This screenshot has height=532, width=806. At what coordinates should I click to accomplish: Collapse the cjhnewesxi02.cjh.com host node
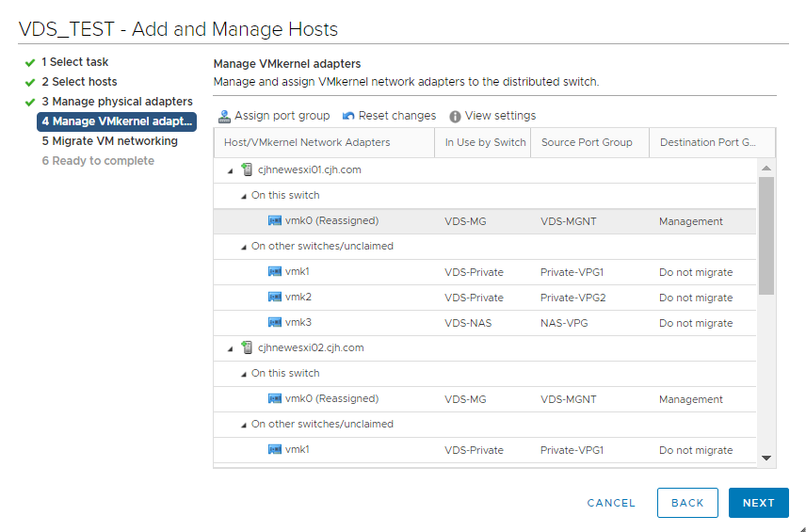pyautogui.click(x=231, y=348)
